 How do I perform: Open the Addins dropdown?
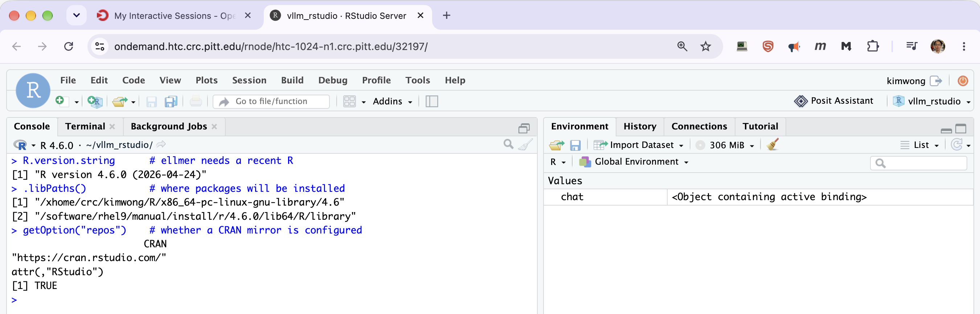point(392,102)
